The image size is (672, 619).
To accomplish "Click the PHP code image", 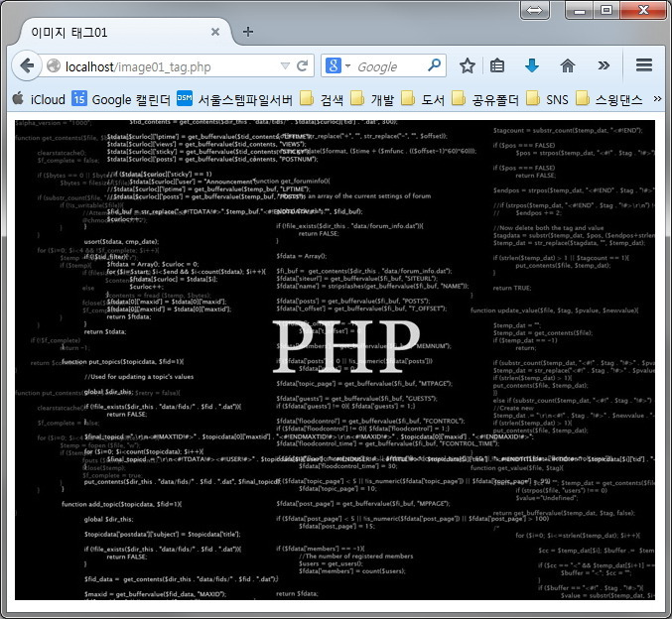I will tap(335, 360).
